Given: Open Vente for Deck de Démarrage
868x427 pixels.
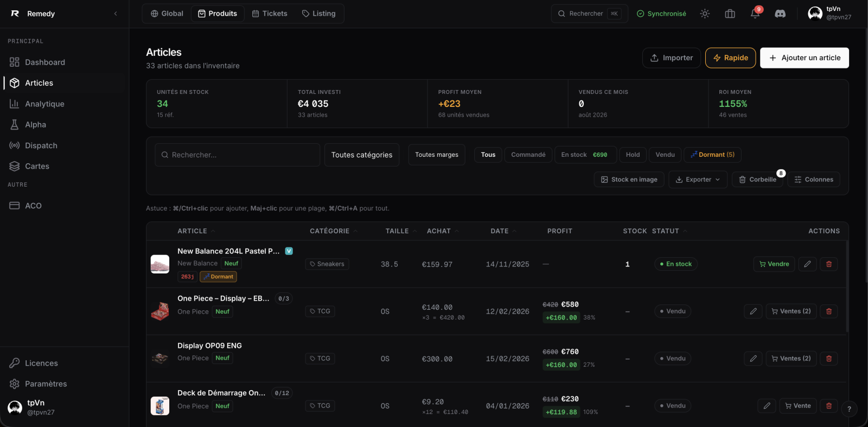Looking at the screenshot, I should coord(798,406).
